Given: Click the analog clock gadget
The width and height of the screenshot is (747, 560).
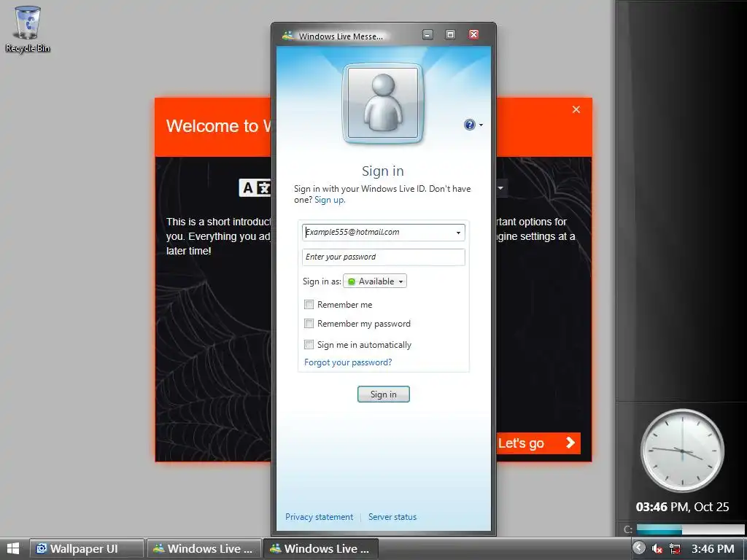Looking at the screenshot, I should point(682,451).
